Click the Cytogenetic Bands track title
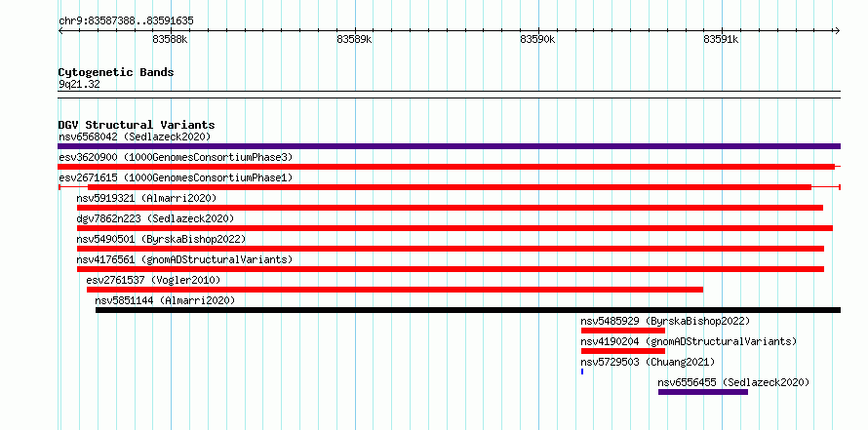 coord(116,72)
